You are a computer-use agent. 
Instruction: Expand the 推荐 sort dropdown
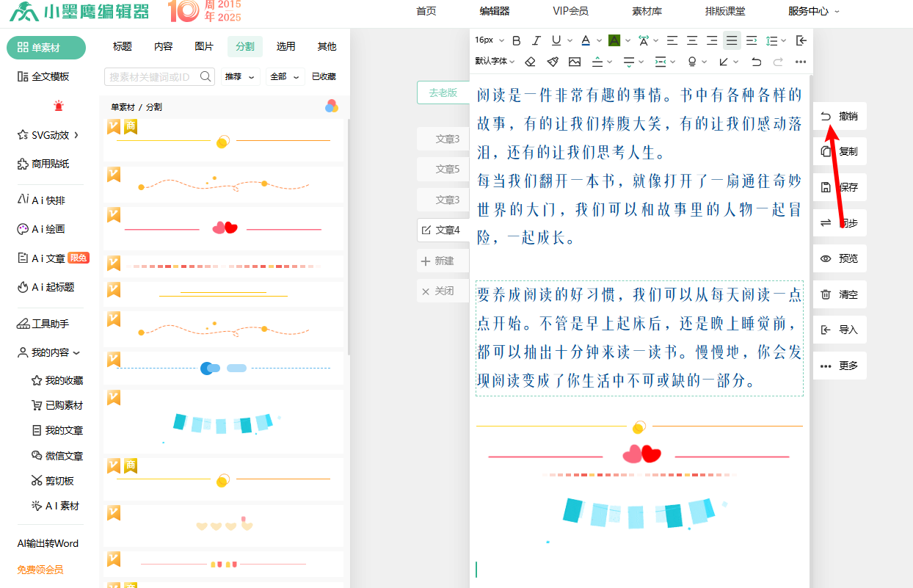[241, 76]
